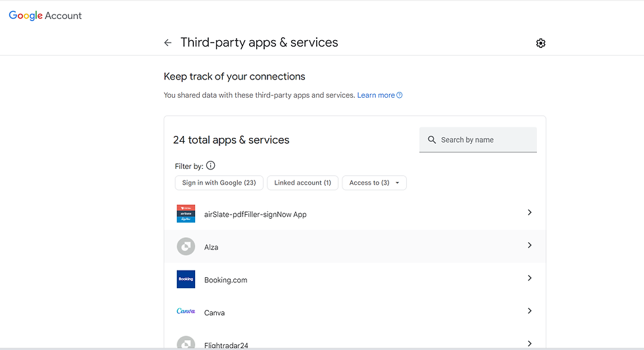The height and width of the screenshot is (350, 644).
Task: Open airSlate-pdfFiller-signNow App entry
Action: [x=355, y=214]
